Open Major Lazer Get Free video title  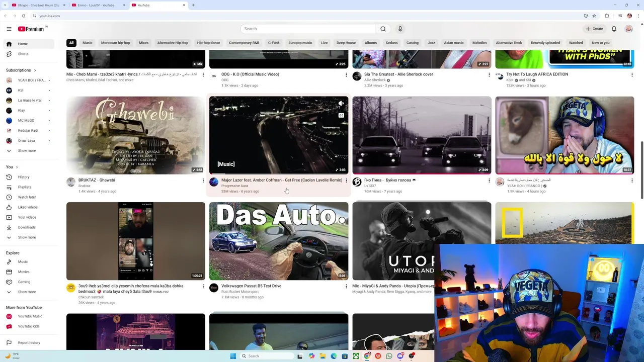click(x=282, y=180)
